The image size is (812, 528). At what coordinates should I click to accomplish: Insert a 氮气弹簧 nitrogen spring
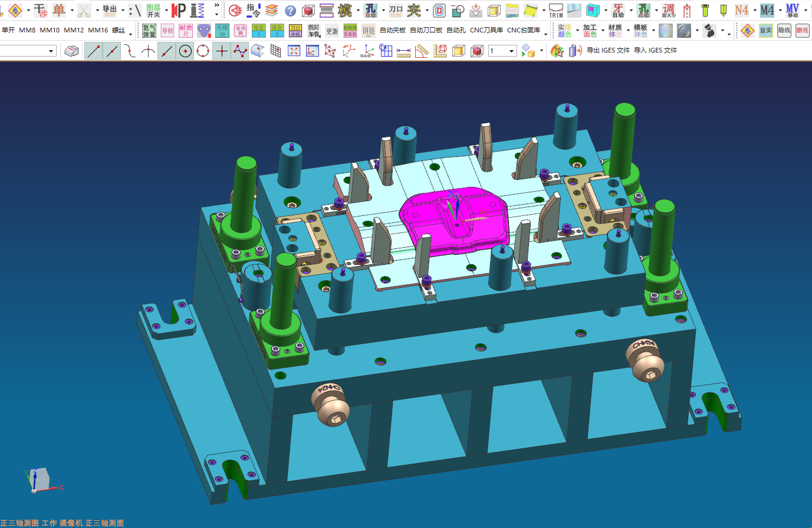pos(149,31)
